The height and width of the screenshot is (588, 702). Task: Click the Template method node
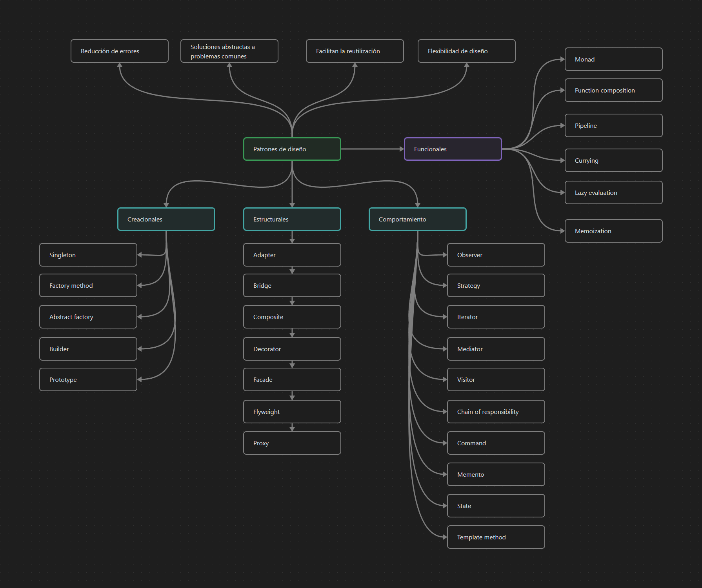(x=496, y=537)
